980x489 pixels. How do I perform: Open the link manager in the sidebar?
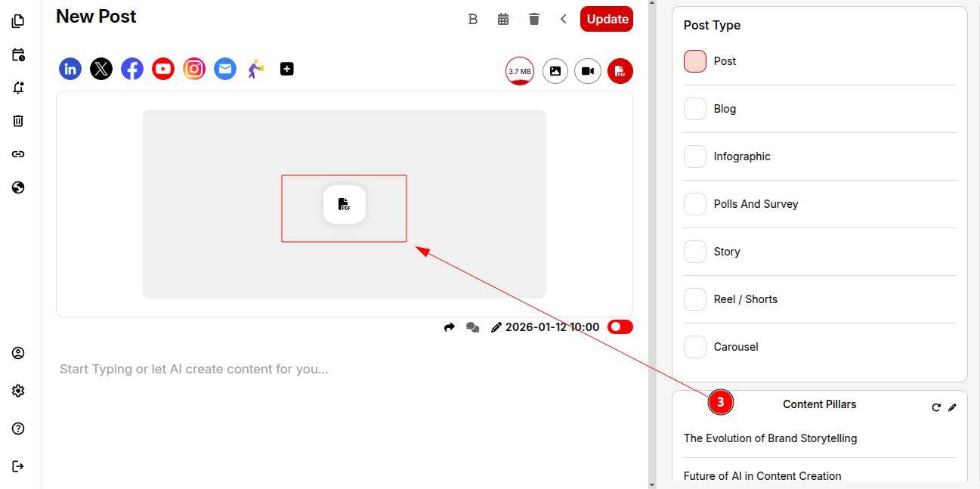point(18,154)
